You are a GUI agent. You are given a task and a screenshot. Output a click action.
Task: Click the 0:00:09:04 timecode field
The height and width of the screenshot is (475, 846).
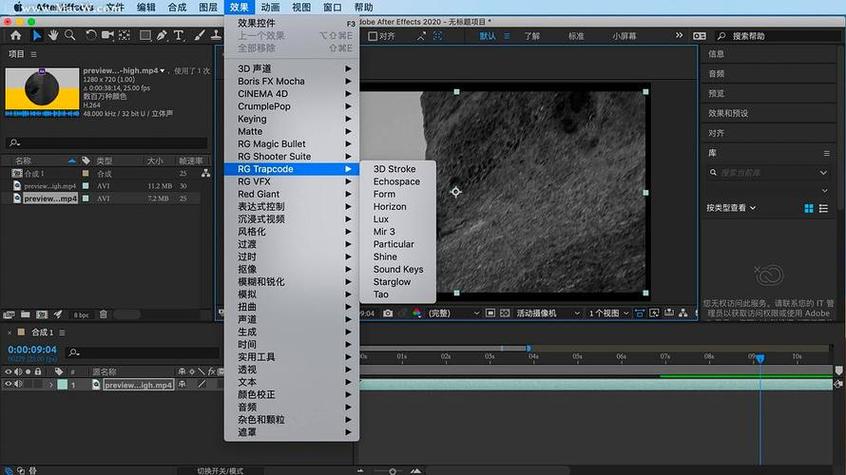32,350
